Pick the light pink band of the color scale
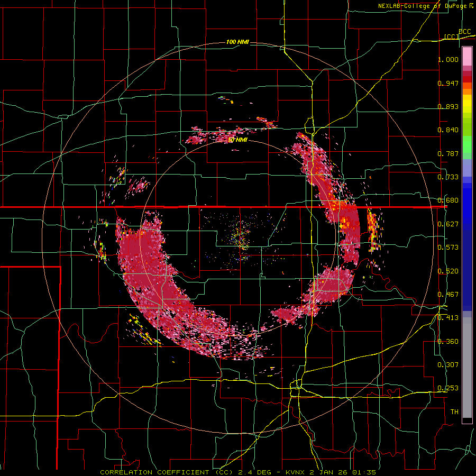 [x=467, y=57]
